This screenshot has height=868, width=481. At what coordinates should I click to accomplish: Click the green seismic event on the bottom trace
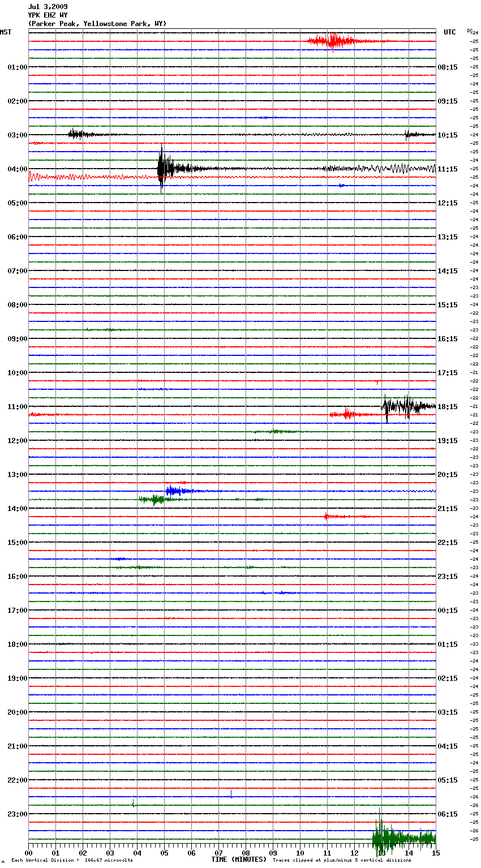(x=403, y=836)
